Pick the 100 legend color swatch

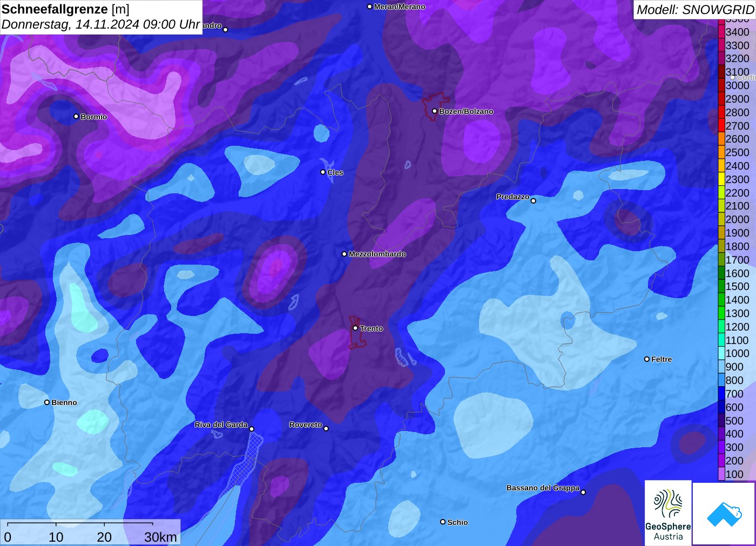(x=721, y=474)
